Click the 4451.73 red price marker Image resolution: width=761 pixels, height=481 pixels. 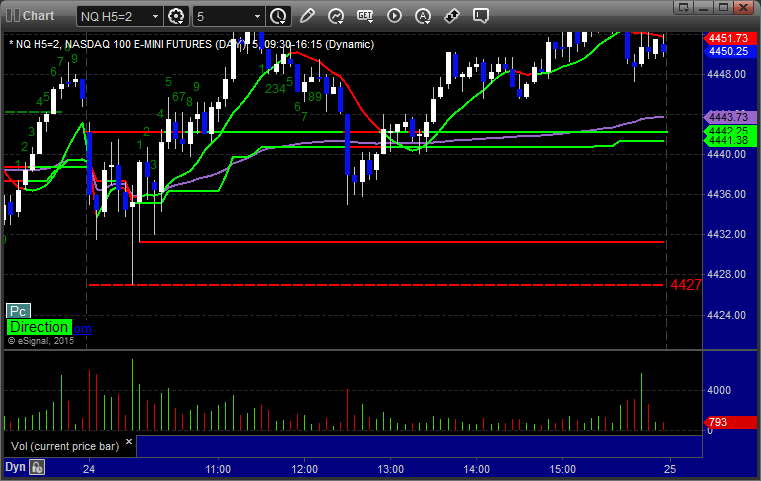click(729, 38)
